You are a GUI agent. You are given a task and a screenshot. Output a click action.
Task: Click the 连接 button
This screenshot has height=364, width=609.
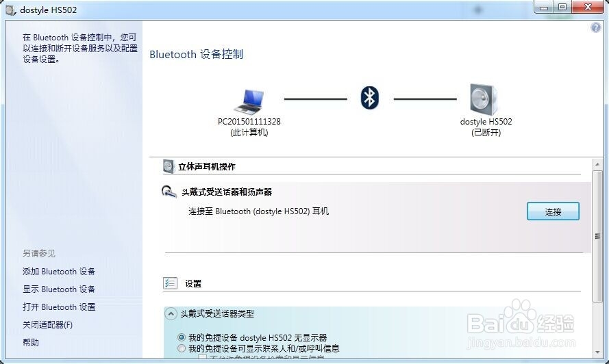pyautogui.click(x=553, y=211)
